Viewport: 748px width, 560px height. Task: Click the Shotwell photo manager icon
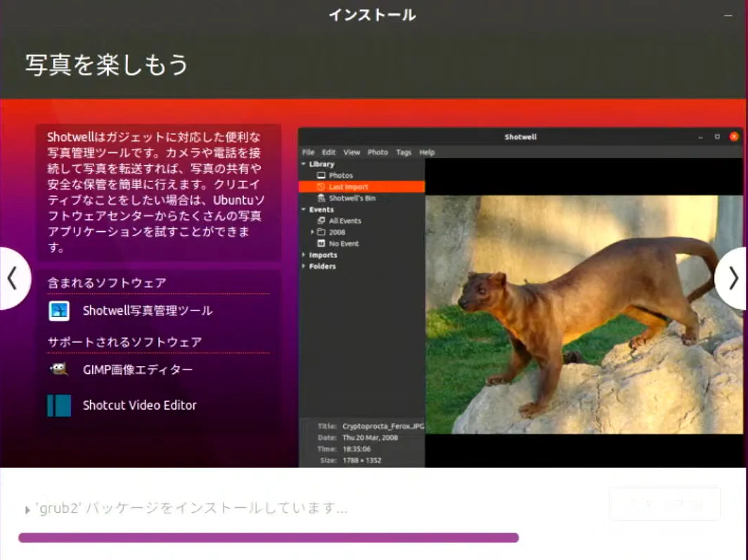tap(59, 311)
